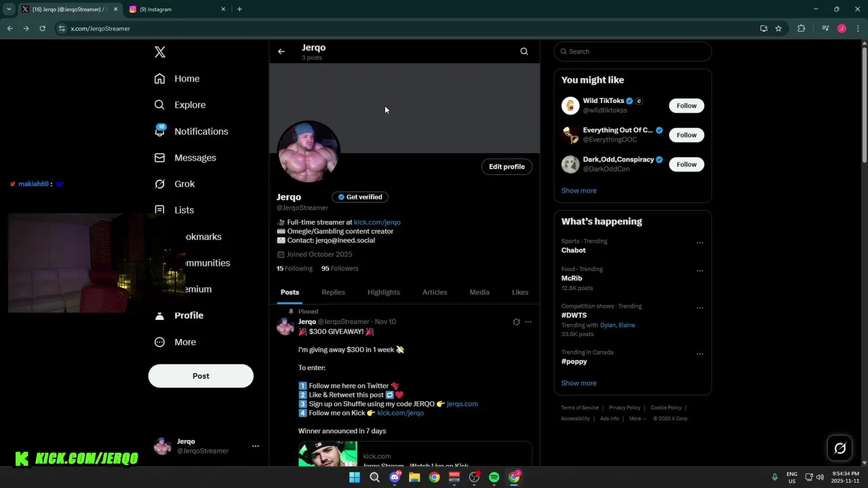Open Spotify from the taskbar
The height and width of the screenshot is (488, 868).
coord(494,478)
